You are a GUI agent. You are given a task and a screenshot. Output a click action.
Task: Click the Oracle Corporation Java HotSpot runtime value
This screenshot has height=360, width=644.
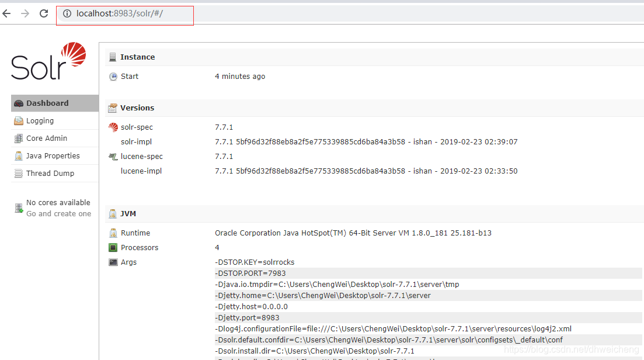[x=353, y=233]
